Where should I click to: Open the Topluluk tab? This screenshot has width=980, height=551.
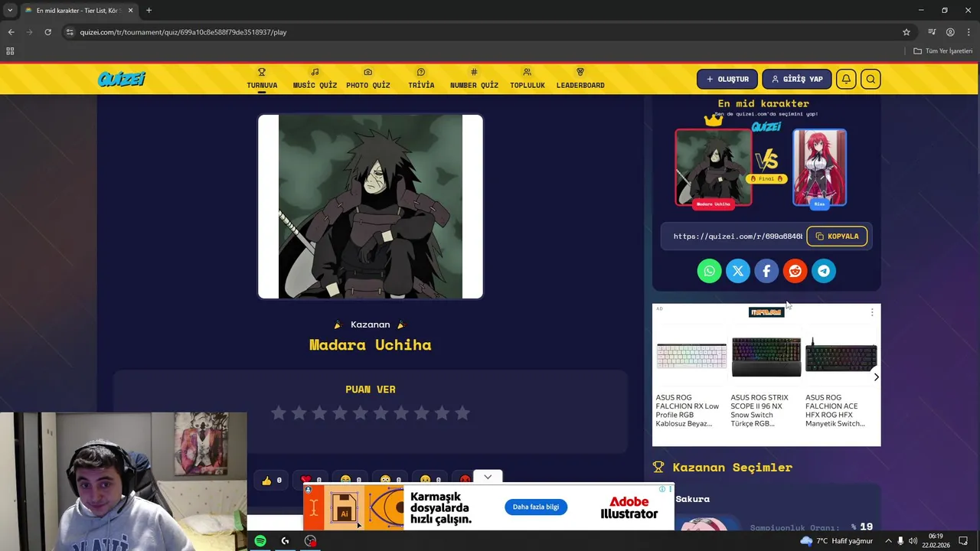[528, 79]
